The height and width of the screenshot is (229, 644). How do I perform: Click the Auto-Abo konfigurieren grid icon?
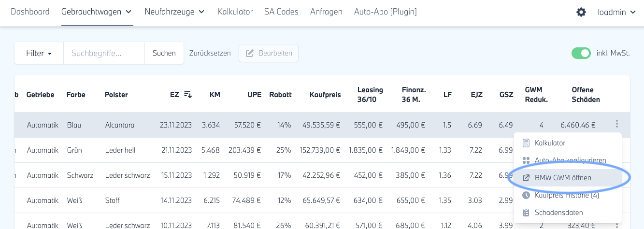[527, 160]
